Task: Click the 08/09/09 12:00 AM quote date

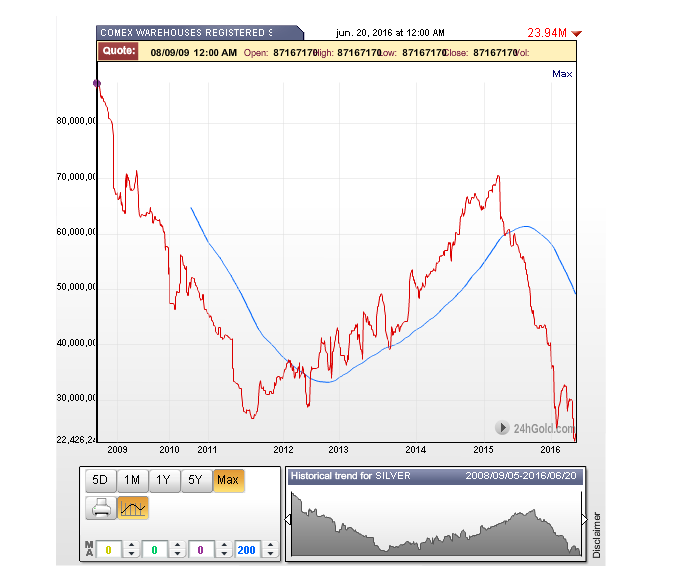Action: click(193, 53)
